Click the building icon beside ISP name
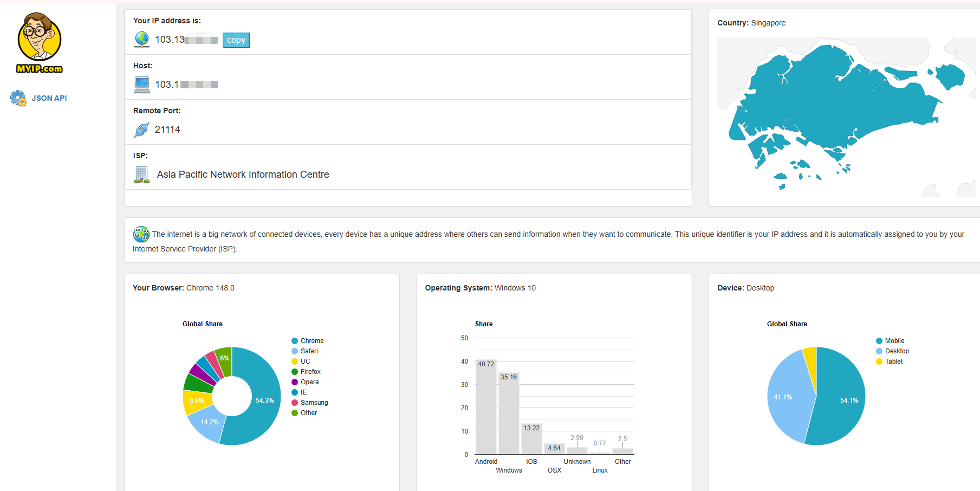 (142, 175)
